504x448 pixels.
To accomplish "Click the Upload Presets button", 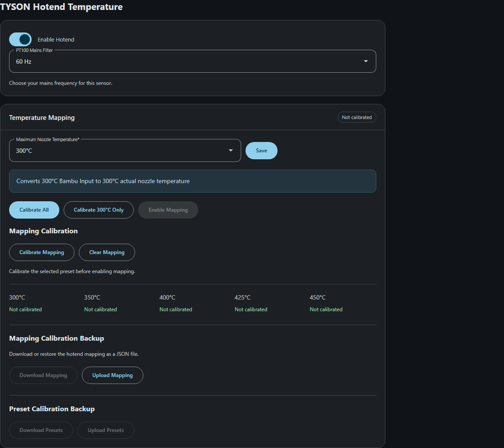I will pos(106,430).
